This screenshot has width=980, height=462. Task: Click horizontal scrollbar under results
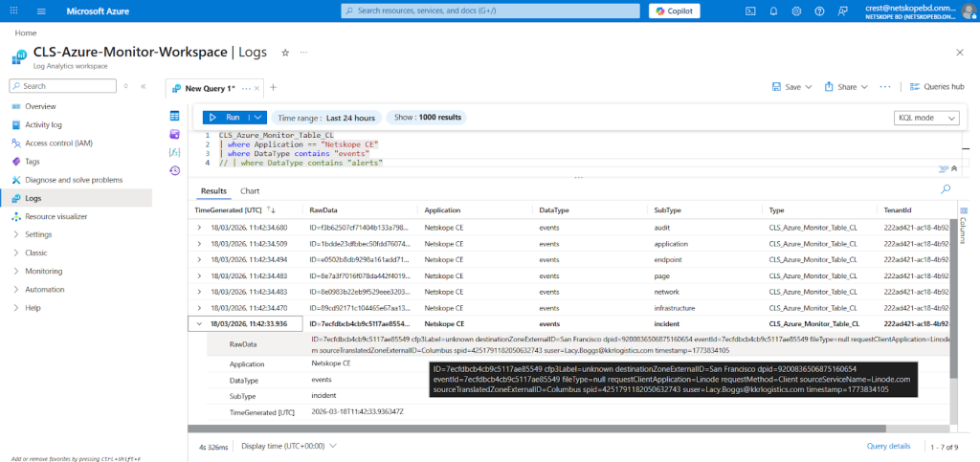[x=537, y=429]
